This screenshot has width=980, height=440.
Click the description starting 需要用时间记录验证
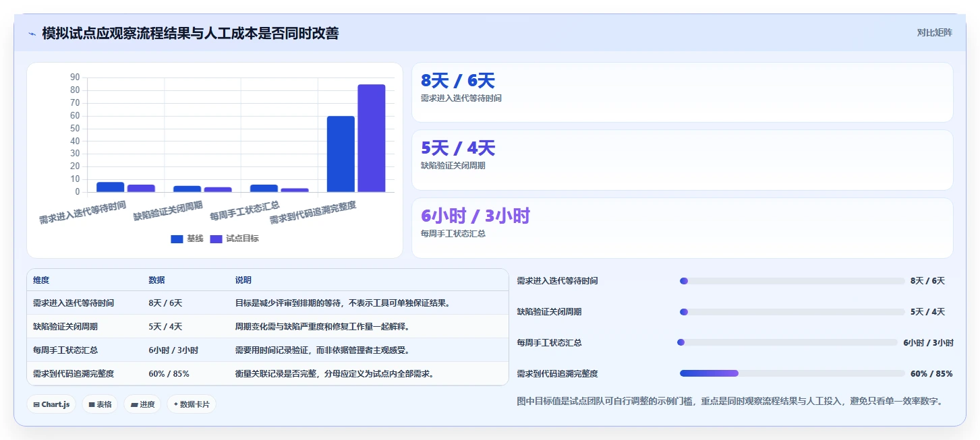click(x=322, y=350)
